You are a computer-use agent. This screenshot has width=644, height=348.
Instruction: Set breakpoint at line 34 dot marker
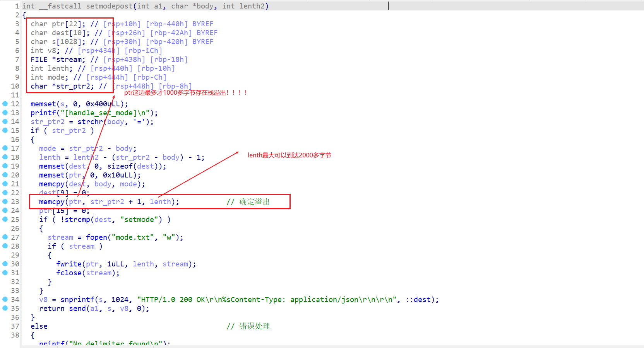click(5, 299)
